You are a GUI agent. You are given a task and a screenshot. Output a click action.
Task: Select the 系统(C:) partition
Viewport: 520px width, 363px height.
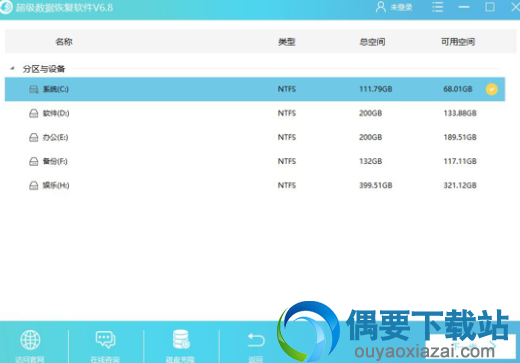point(255,89)
